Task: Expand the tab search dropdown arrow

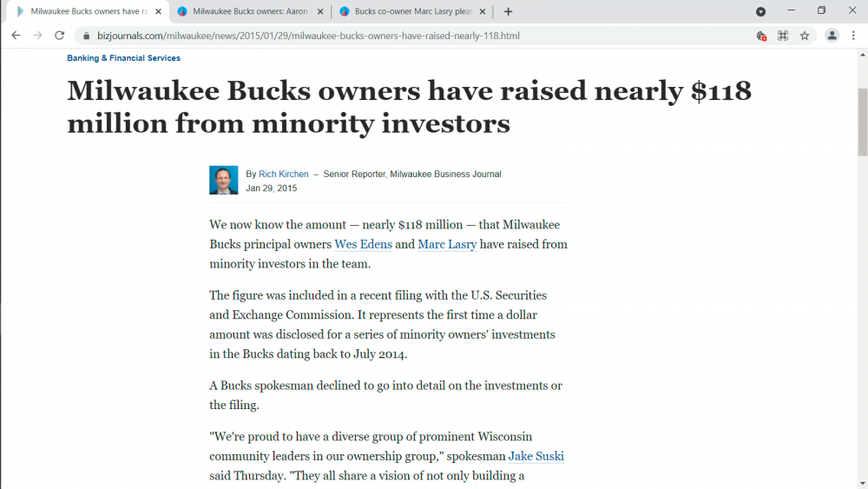Action: click(760, 11)
